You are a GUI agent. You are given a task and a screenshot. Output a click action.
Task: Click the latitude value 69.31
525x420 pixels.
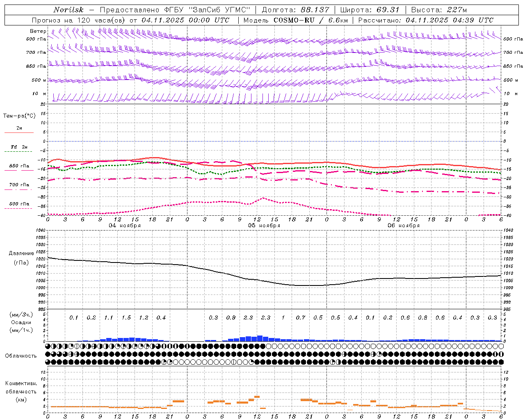click(x=388, y=10)
